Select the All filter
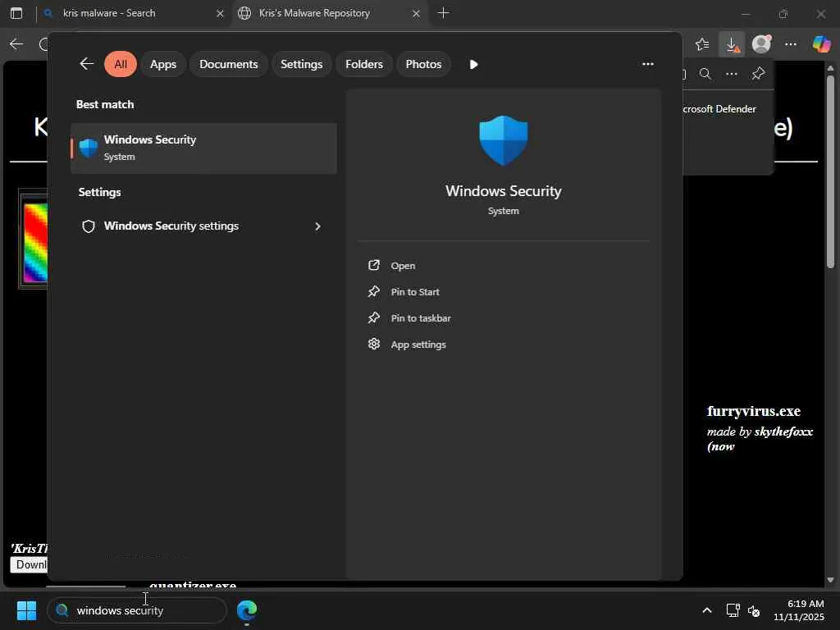The image size is (840, 630). [x=121, y=64]
